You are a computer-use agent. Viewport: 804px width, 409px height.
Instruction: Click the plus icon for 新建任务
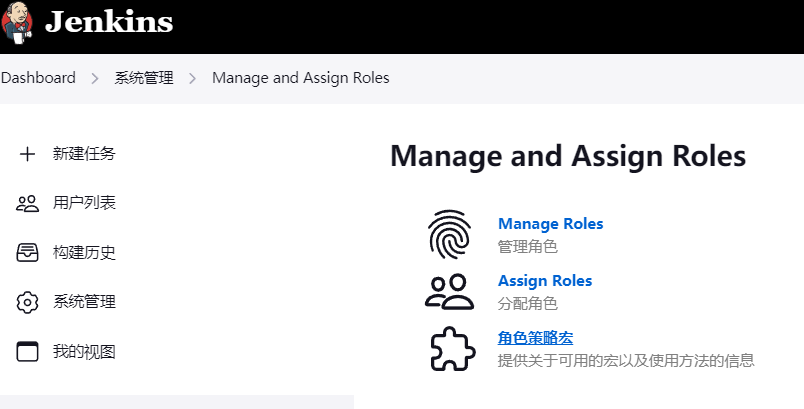pos(27,154)
